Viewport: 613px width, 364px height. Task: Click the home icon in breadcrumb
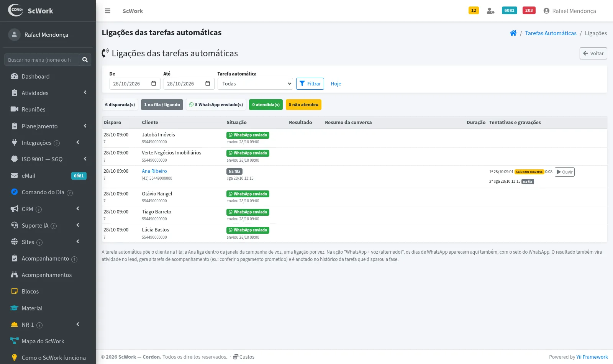pyautogui.click(x=513, y=33)
